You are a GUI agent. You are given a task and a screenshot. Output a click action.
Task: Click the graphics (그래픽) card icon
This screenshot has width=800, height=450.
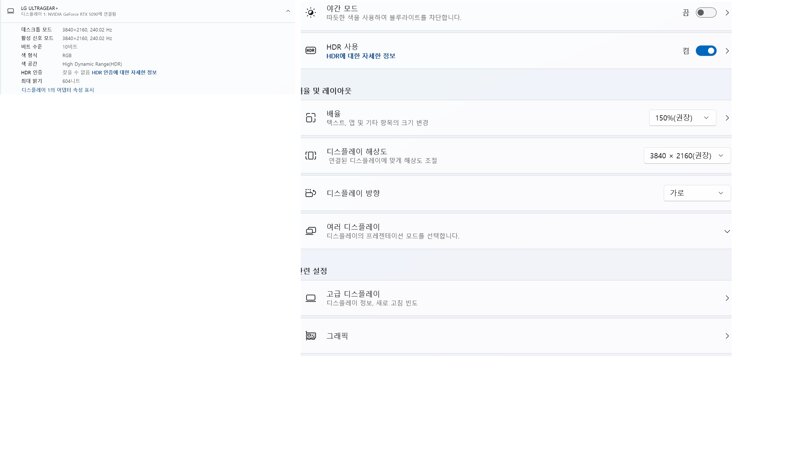[x=311, y=336]
